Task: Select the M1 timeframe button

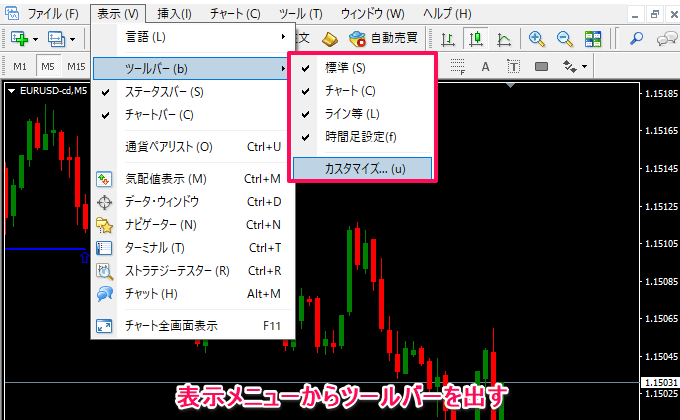Action: pyautogui.click(x=20, y=67)
